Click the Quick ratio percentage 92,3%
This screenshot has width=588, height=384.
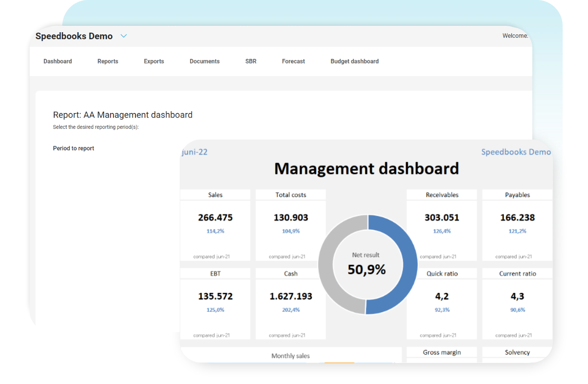pyautogui.click(x=442, y=310)
